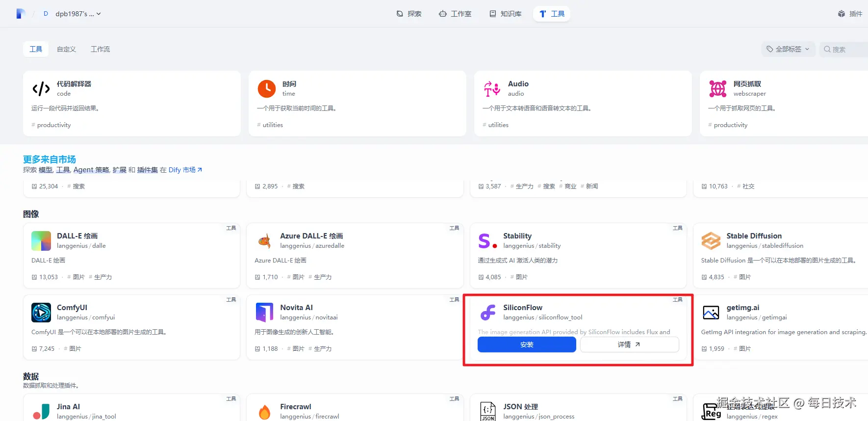
Task: Click the Jina AI logo icon
Action: 41,412
